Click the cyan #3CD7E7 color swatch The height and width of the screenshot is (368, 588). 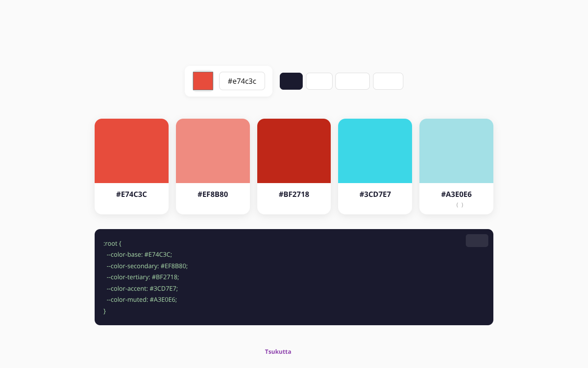(375, 151)
